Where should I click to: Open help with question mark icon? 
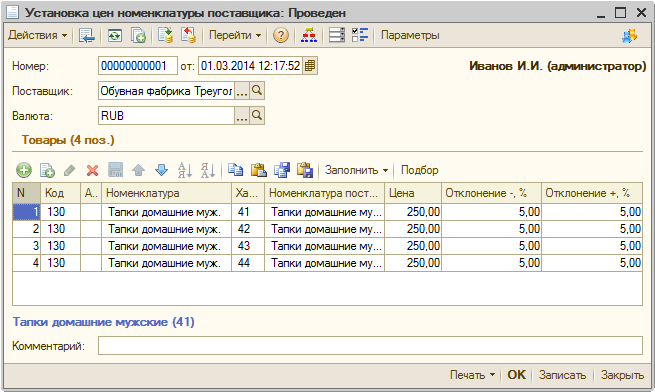[x=281, y=35]
